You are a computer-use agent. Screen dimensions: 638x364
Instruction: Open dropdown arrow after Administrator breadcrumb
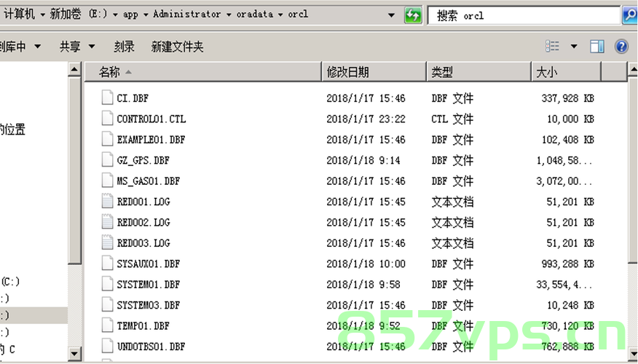pos(229,15)
